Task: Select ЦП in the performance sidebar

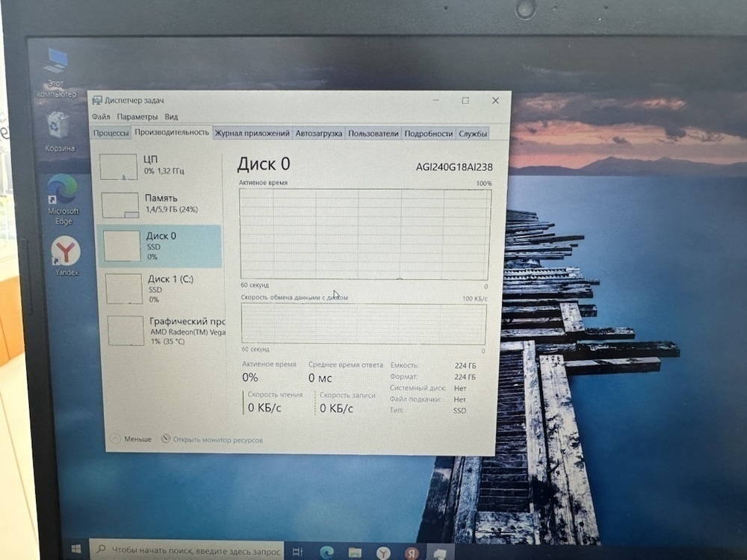Action: click(159, 167)
